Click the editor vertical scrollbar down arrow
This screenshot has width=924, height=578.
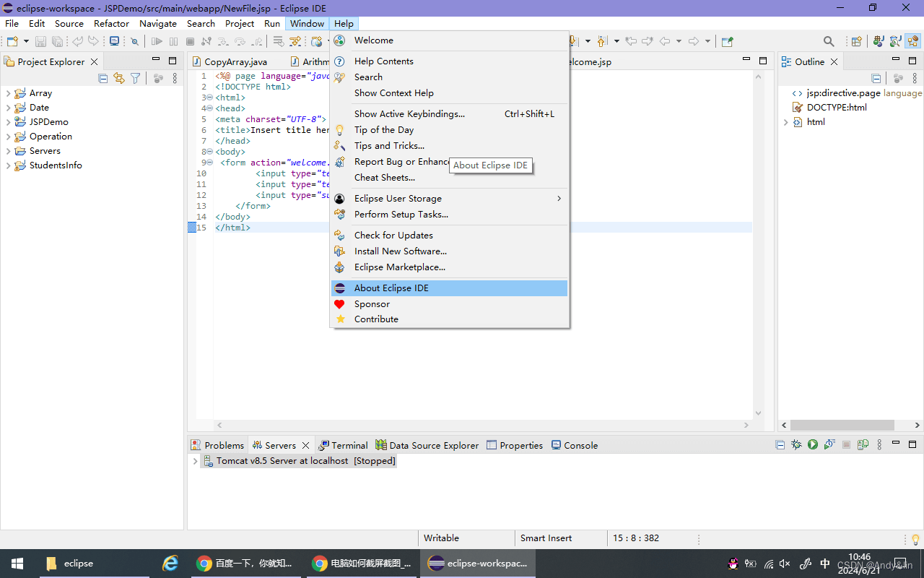coord(758,413)
